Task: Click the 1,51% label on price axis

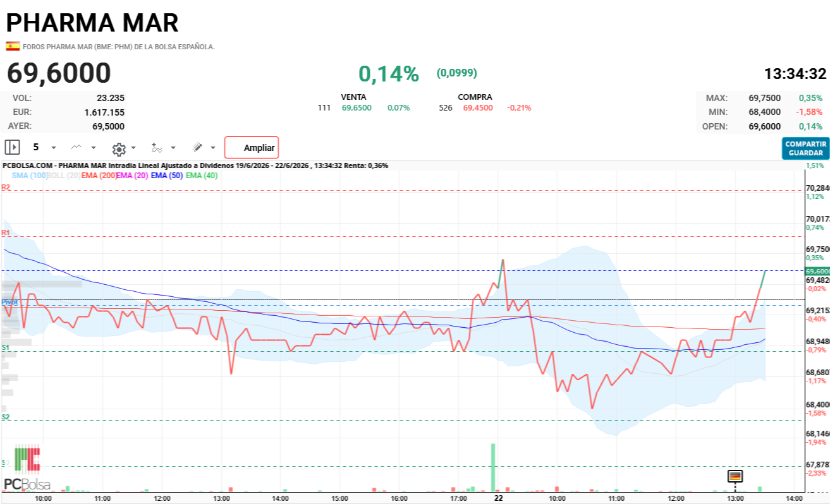Action: (815, 165)
